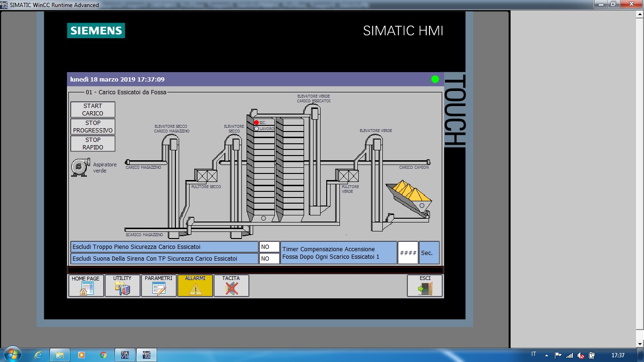The height and width of the screenshot is (362, 644).
Task: Click the STOP PROGRESSIVO button
Action: point(93,126)
